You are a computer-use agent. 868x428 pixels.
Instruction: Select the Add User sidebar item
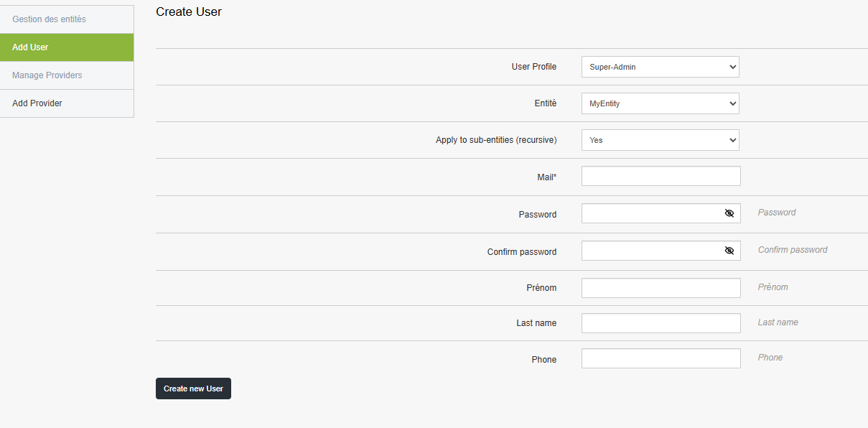pos(30,47)
